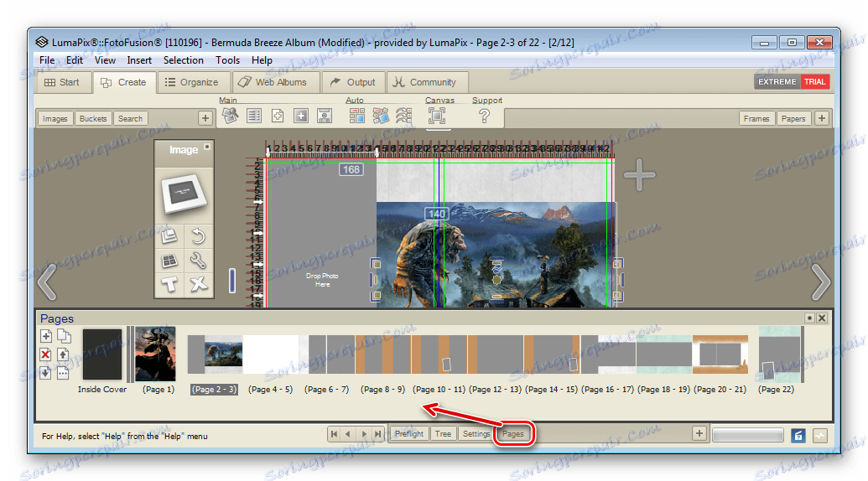Open the image browser tool in Main toolbar
This screenshot has width=868, height=481.
tap(231, 116)
